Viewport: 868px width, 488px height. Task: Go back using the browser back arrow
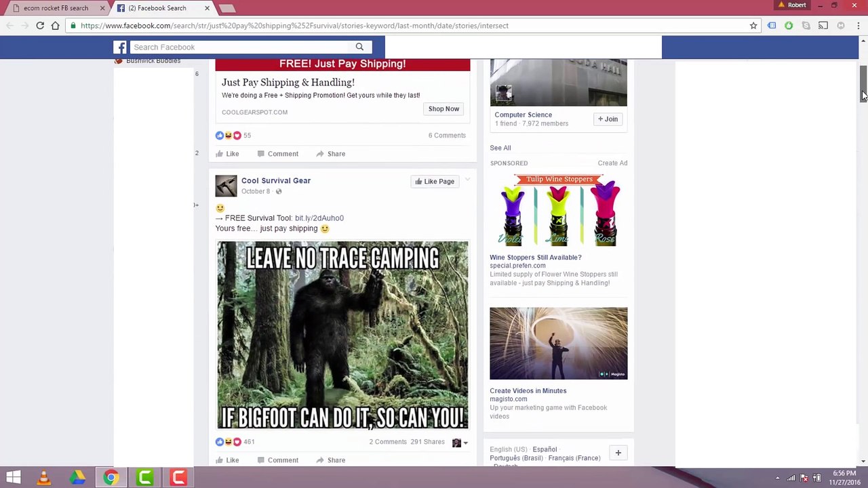coord(10,26)
